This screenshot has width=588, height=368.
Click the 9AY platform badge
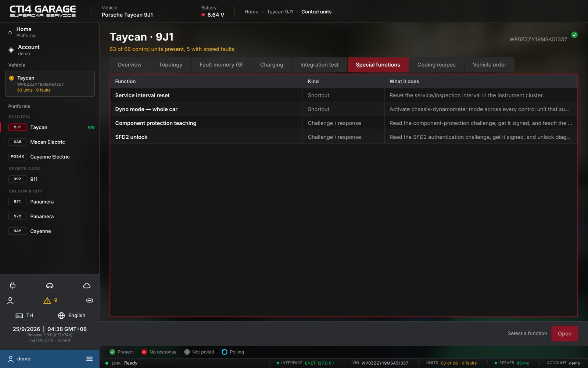[x=17, y=231]
